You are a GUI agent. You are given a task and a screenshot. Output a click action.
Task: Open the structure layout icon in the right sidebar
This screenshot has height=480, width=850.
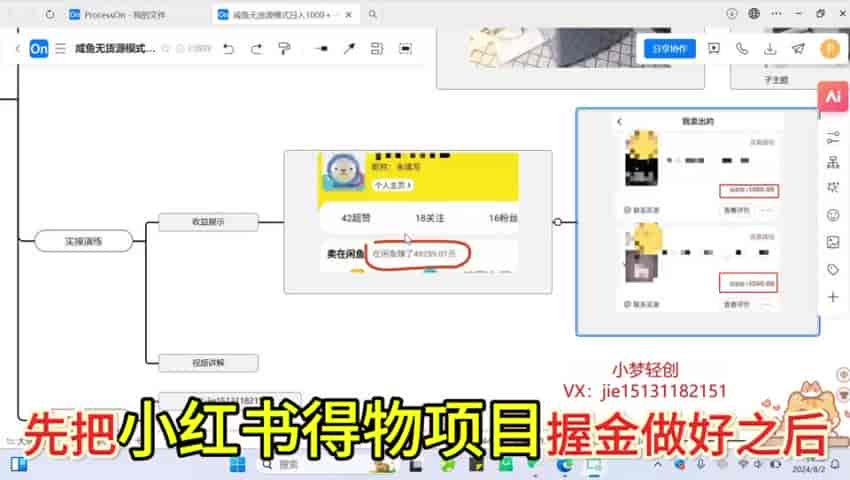[833, 162]
